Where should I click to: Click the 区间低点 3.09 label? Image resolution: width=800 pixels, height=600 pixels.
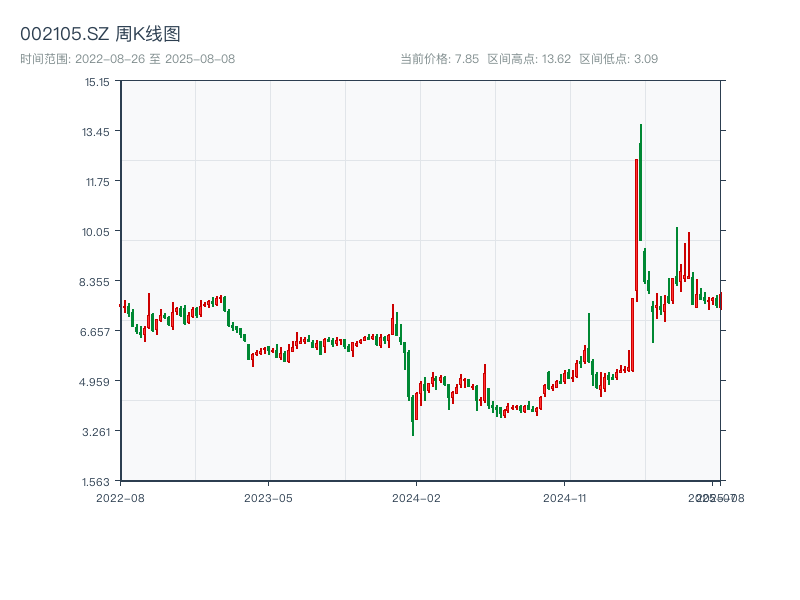(x=618, y=59)
